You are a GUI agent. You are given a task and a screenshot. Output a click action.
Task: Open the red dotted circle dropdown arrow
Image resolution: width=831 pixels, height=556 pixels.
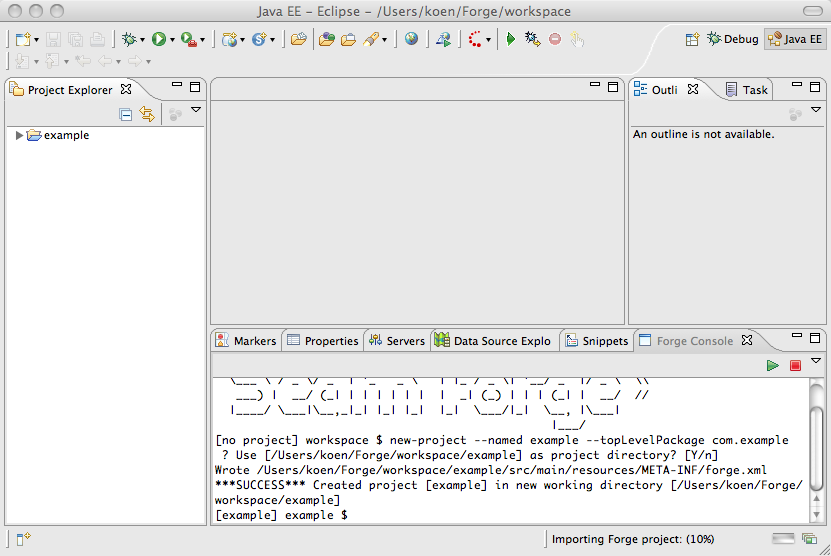[488, 40]
